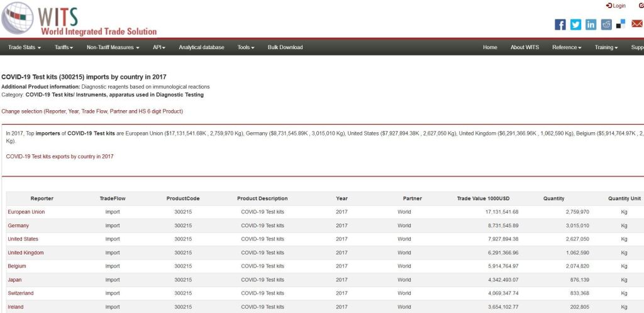Viewport: 644px width, 313px height.
Task: Expand the Tariffs dropdown
Action: pyautogui.click(x=64, y=47)
